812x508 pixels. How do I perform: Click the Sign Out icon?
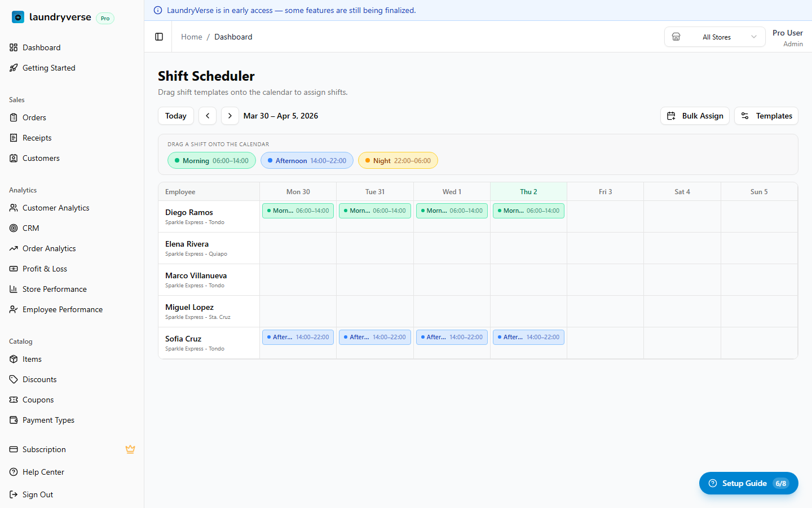[14, 494]
